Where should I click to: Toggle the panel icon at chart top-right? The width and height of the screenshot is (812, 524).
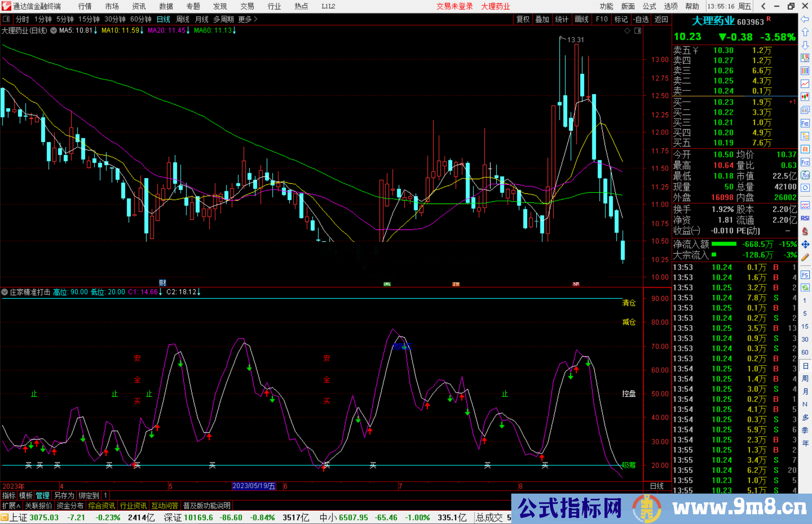tap(638, 31)
